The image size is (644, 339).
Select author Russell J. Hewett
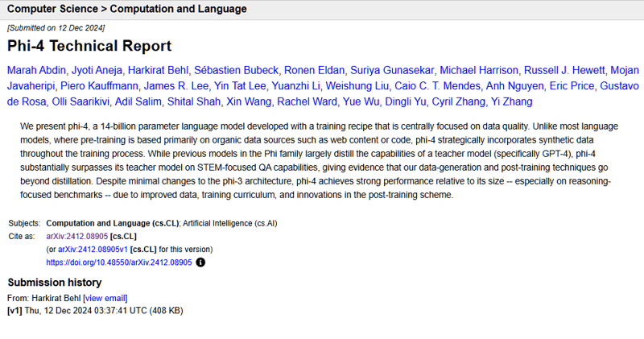(x=564, y=70)
